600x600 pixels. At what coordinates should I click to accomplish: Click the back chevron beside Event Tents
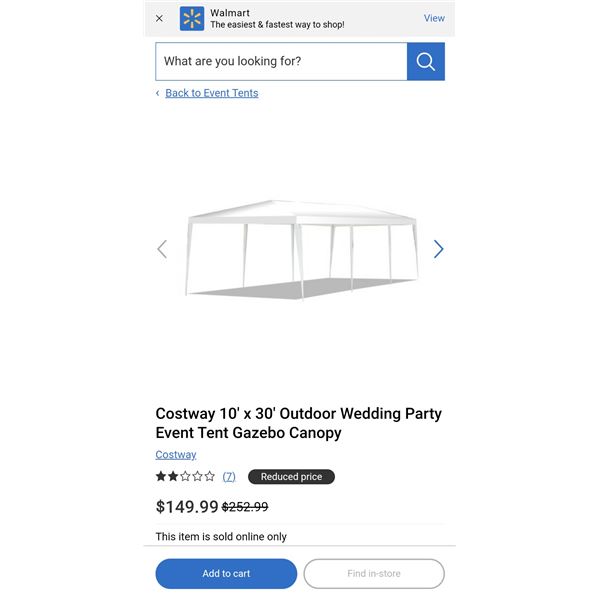(x=158, y=93)
